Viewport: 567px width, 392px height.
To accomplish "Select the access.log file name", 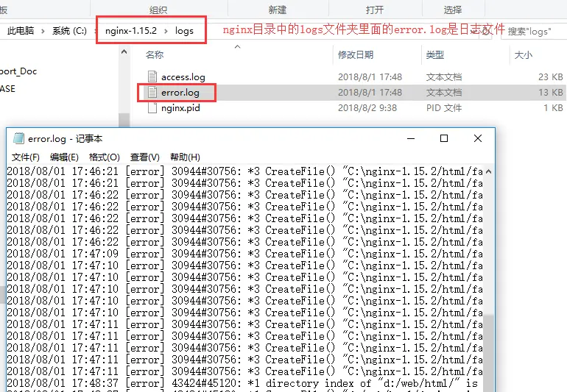I will pyautogui.click(x=183, y=77).
